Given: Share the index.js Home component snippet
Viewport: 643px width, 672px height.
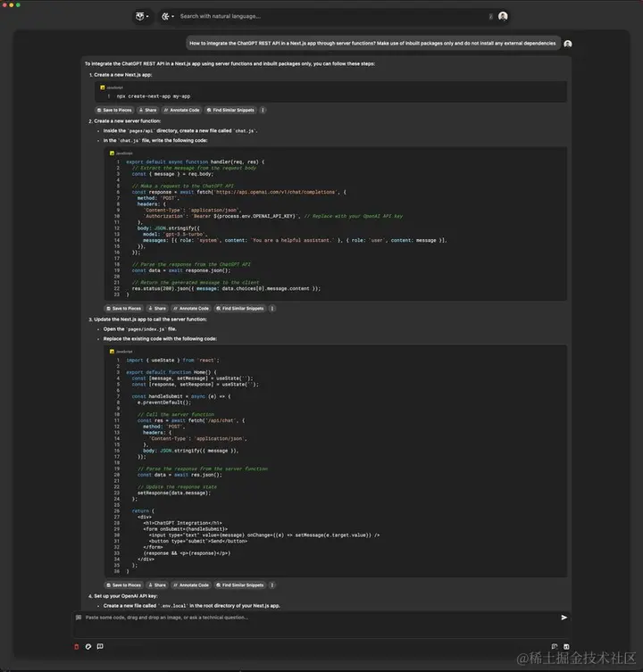Looking at the screenshot, I should (x=157, y=585).
